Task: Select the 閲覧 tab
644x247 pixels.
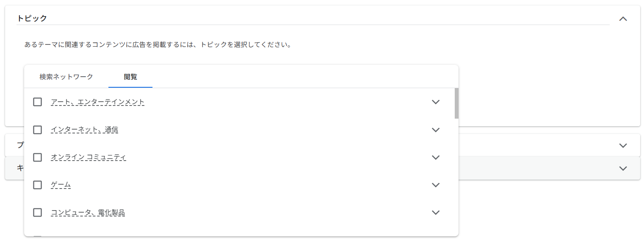Action: tap(130, 77)
